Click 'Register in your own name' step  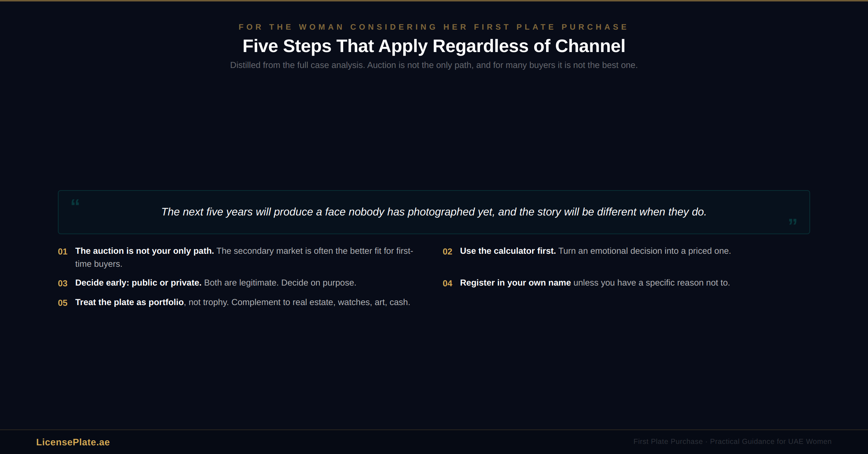pos(515,283)
